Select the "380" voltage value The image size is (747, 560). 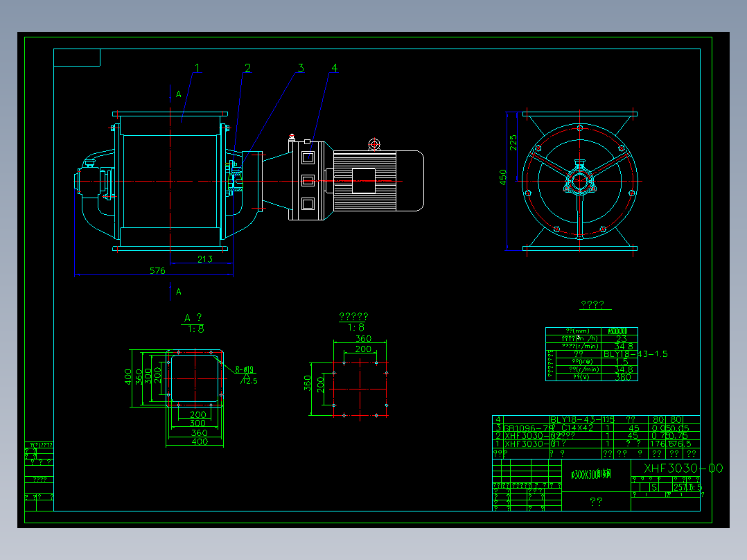tap(623, 377)
